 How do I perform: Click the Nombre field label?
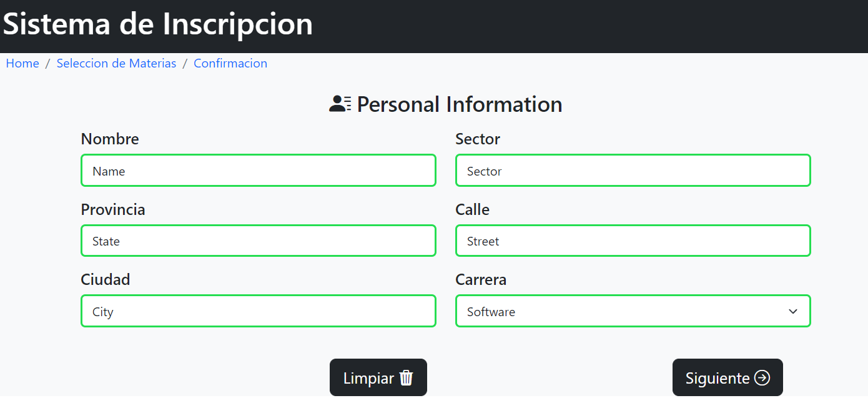pyautogui.click(x=110, y=139)
